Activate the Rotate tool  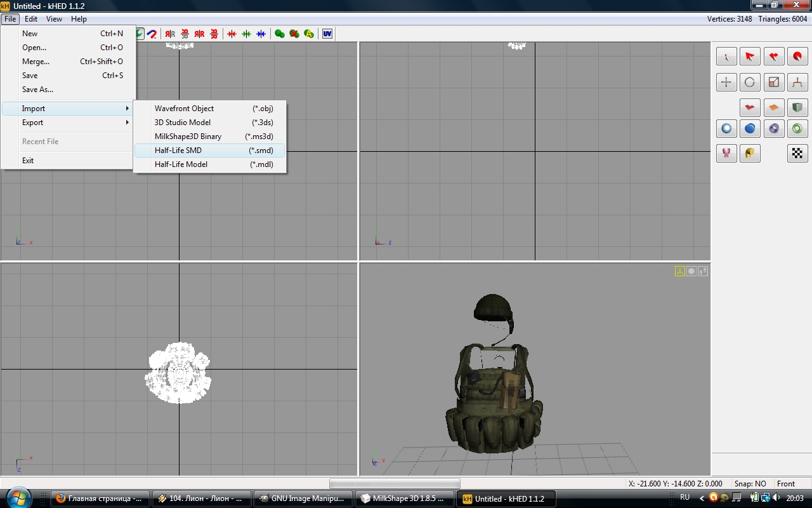point(750,82)
